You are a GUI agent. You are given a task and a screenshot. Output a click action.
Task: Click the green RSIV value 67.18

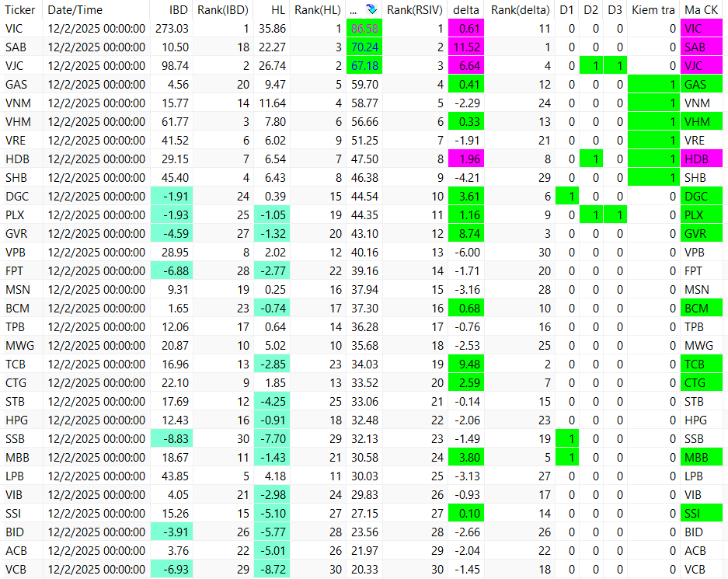pos(364,65)
